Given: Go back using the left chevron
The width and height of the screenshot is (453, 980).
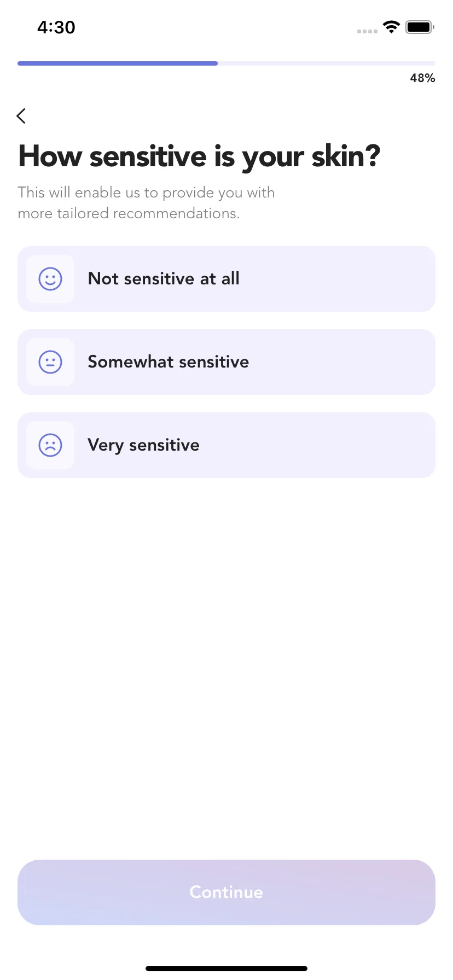Looking at the screenshot, I should pyautogui.click(x=21, y=116).
